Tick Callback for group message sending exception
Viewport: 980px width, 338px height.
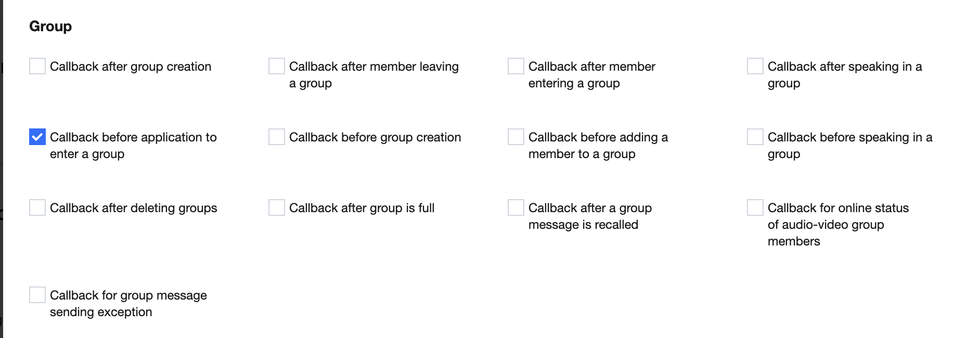click(x=37, y=295)
